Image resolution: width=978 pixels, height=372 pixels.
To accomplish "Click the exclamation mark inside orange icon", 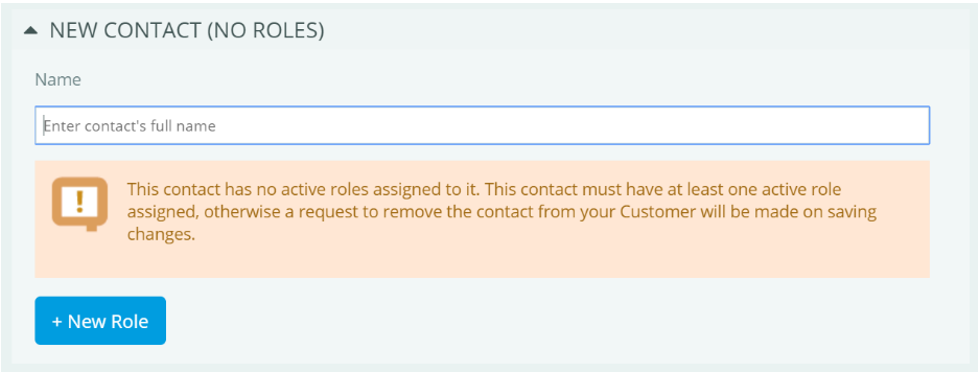I will (x=79, y=201).
